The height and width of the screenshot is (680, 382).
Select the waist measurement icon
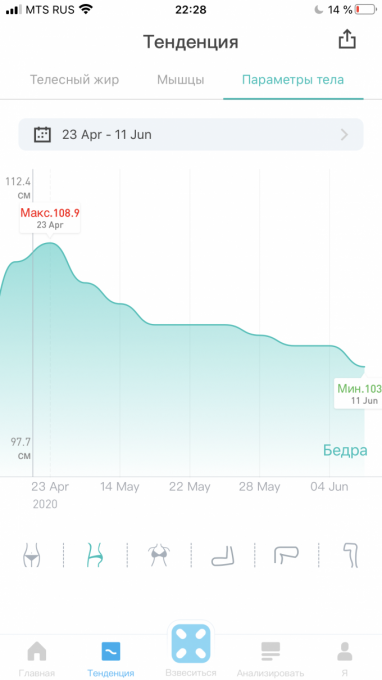(32, 555)
